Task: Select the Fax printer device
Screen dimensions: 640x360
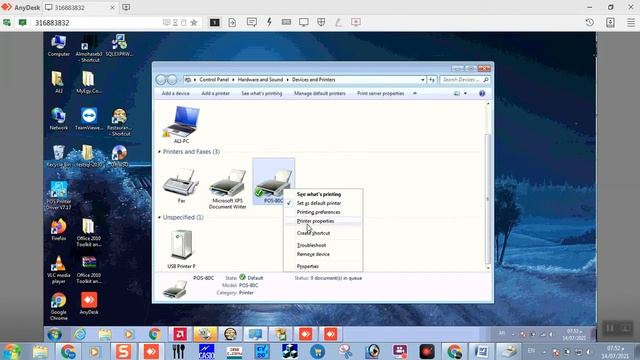Action: click(x=181, y=186)
